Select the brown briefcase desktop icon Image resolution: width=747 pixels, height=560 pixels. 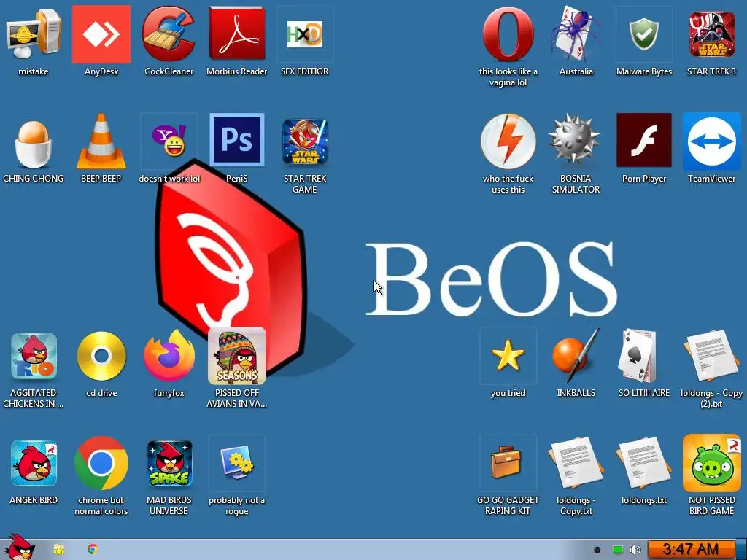click(508, 462)
